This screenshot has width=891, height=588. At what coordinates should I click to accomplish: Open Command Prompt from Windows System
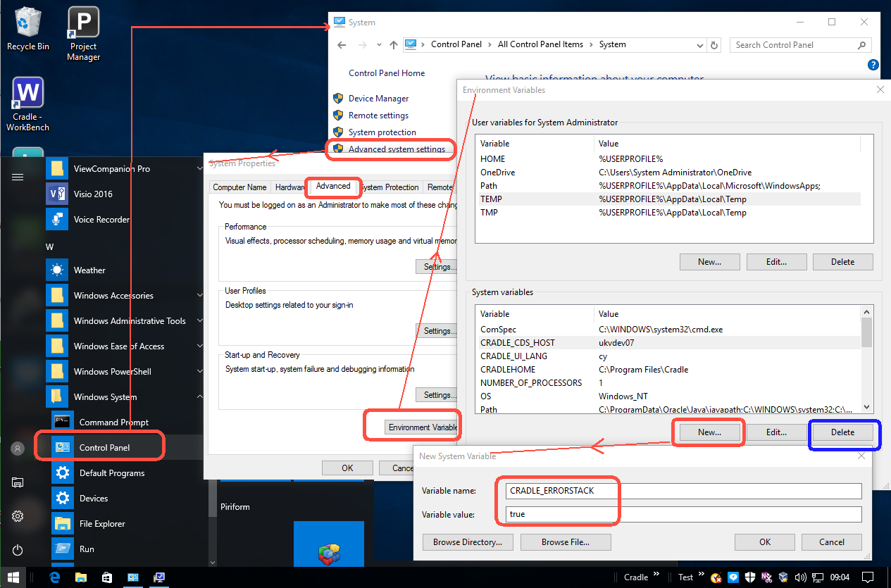113,423
